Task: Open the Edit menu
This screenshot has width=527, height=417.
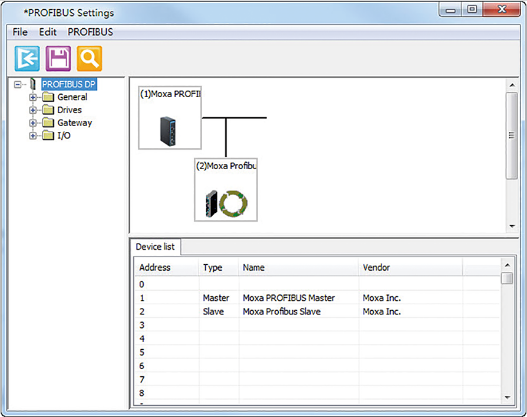Action: [x=48, y=32]
